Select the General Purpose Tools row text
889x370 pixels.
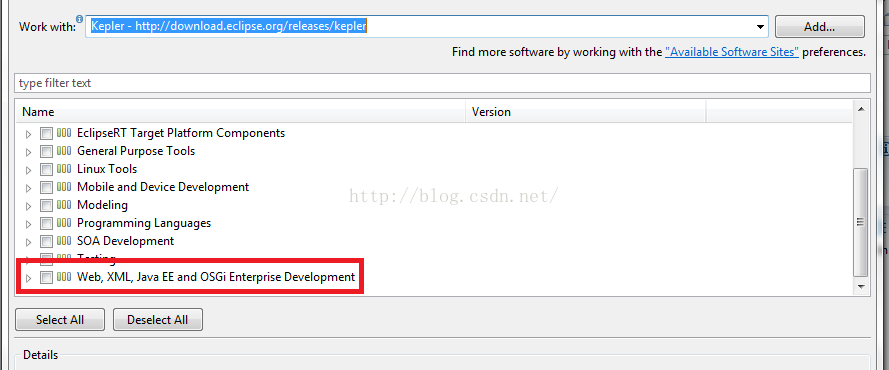point(136,151)
